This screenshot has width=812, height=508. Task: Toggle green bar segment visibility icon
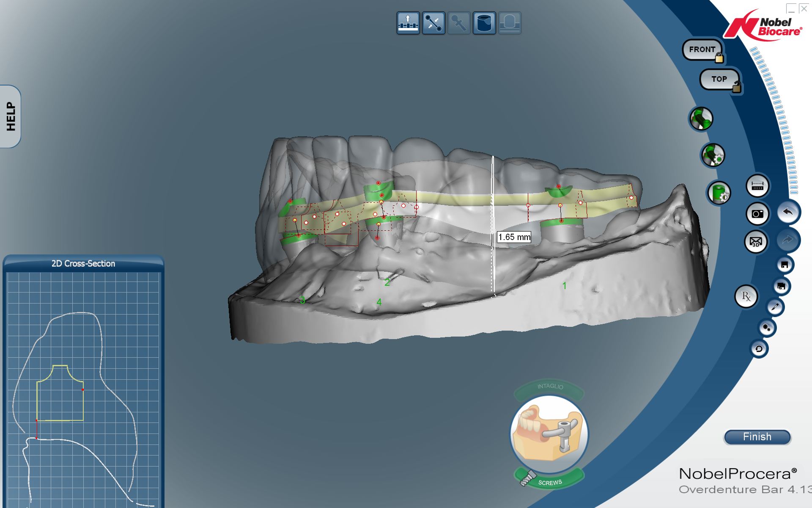pos(701,119)
